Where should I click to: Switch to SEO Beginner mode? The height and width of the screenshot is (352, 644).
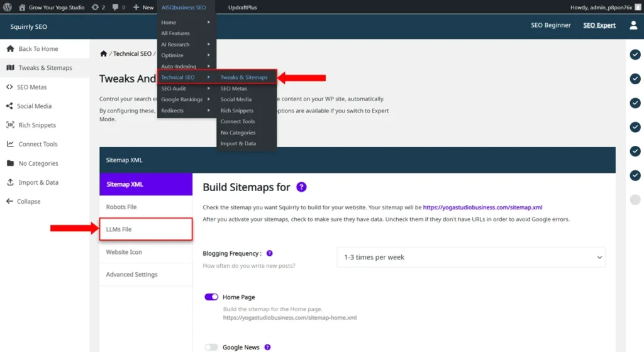click(550, 25)
